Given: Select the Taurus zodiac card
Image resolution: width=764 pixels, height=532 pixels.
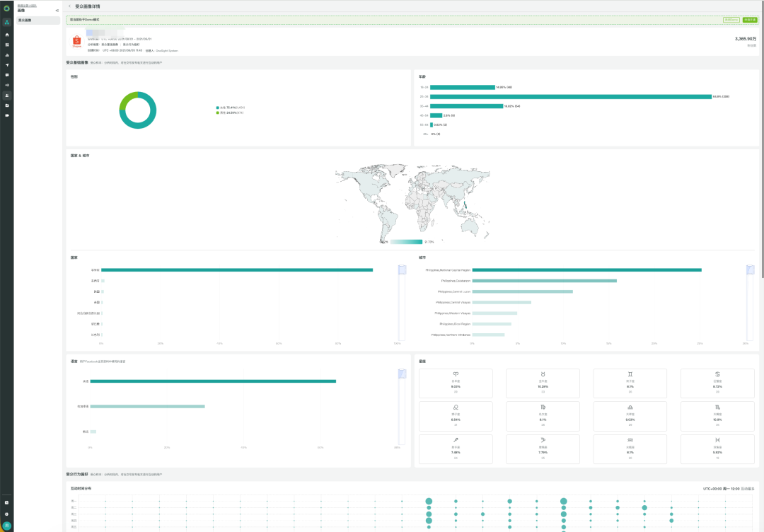Looking at the screenshot, I should 543,383.
